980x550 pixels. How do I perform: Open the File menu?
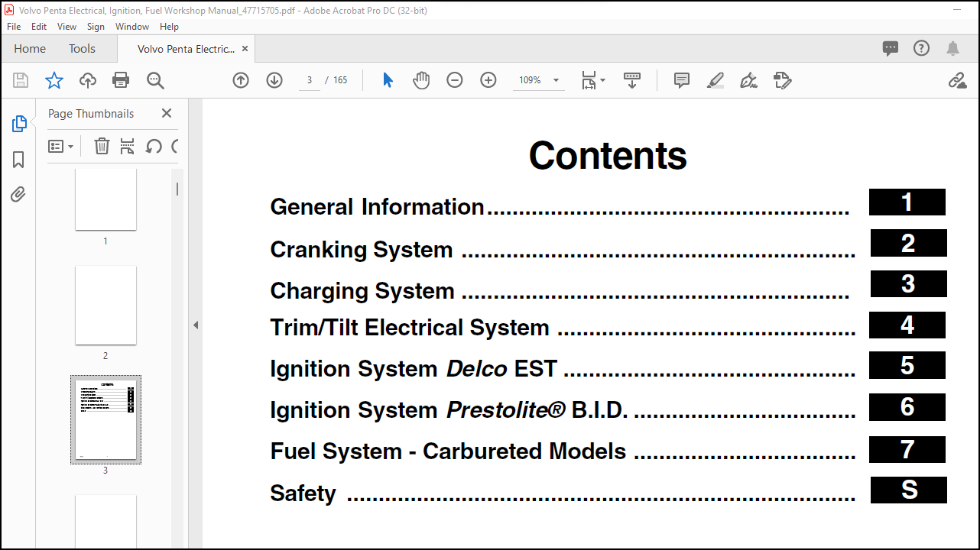14,26
